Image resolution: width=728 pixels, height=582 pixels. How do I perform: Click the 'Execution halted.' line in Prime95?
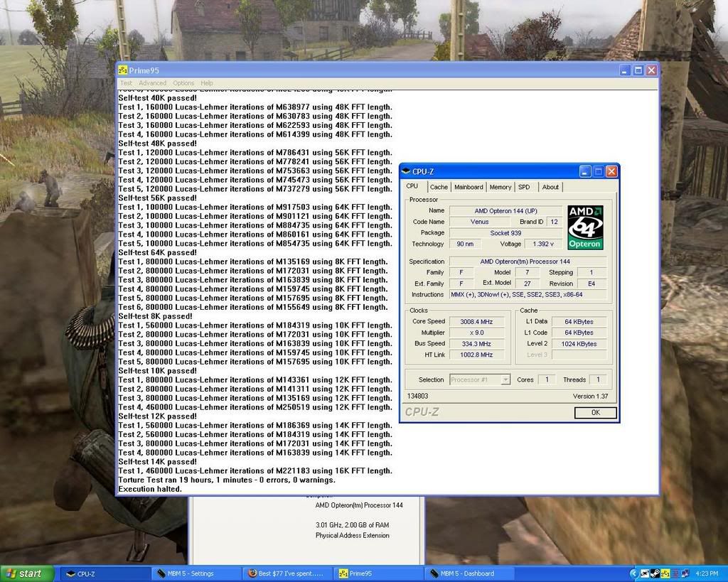[x=150, y=489]
